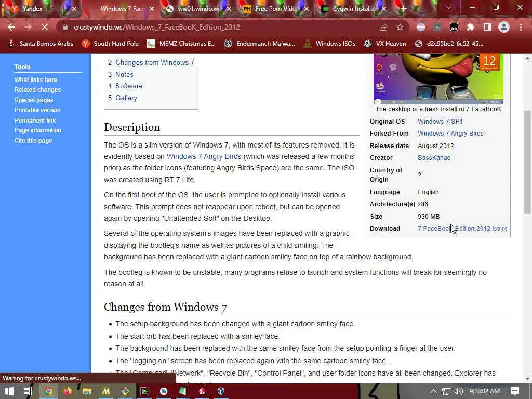
Task: Open Cite this page link
Action: click(x=33, y=140)
